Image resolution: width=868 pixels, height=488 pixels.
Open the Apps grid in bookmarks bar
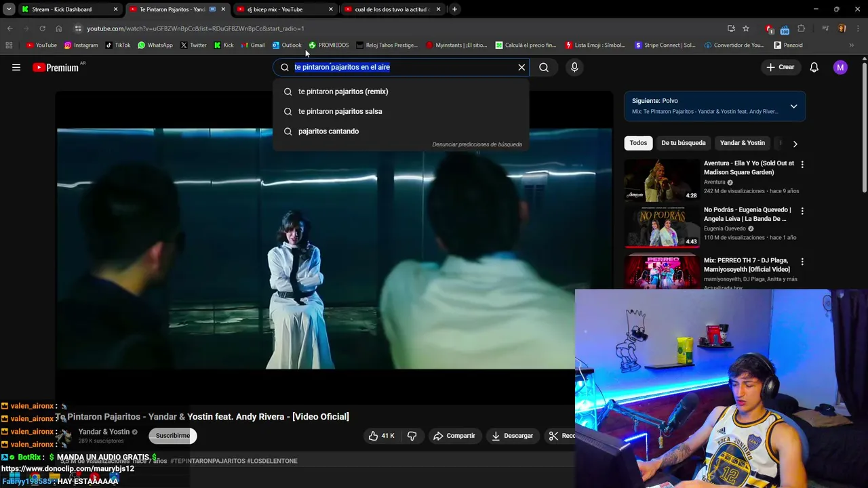[9, 45]
